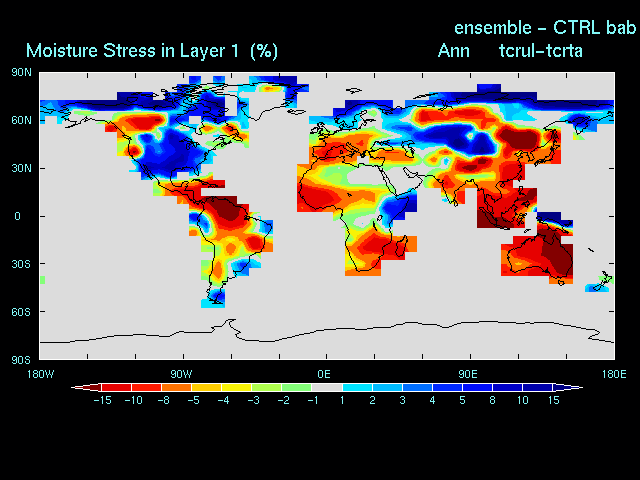The width and height of the screenshot is (640, 480).
Task: Click the orange colorbar segment between -8 and -5
Action: [176, 387]
